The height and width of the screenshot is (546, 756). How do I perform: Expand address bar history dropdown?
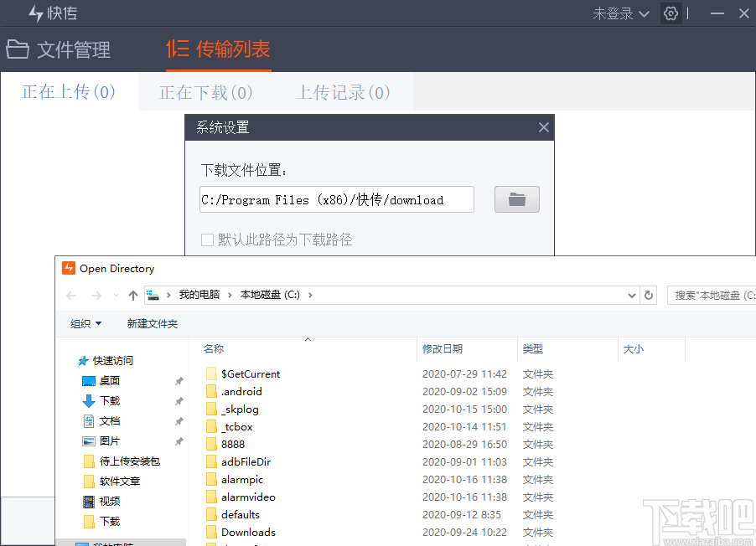tap(632, 296)
